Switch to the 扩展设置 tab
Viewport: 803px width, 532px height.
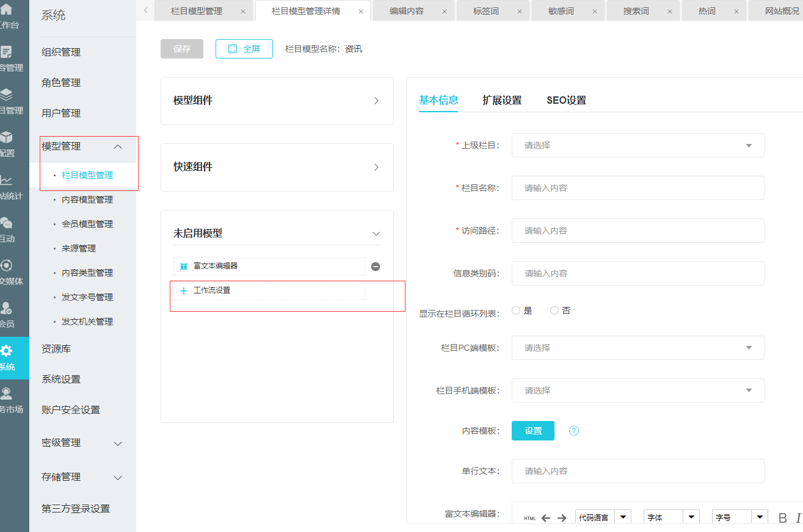(502, 101)
